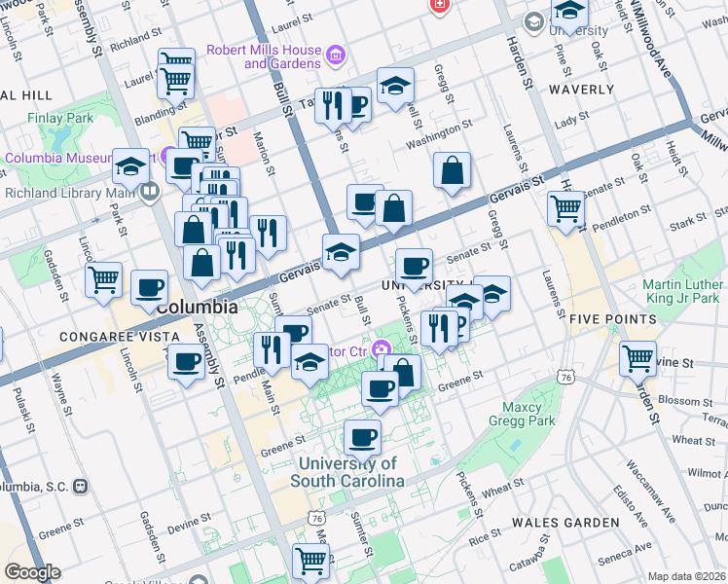Click the 'Columbia' city name label

(x=198, y=308)
